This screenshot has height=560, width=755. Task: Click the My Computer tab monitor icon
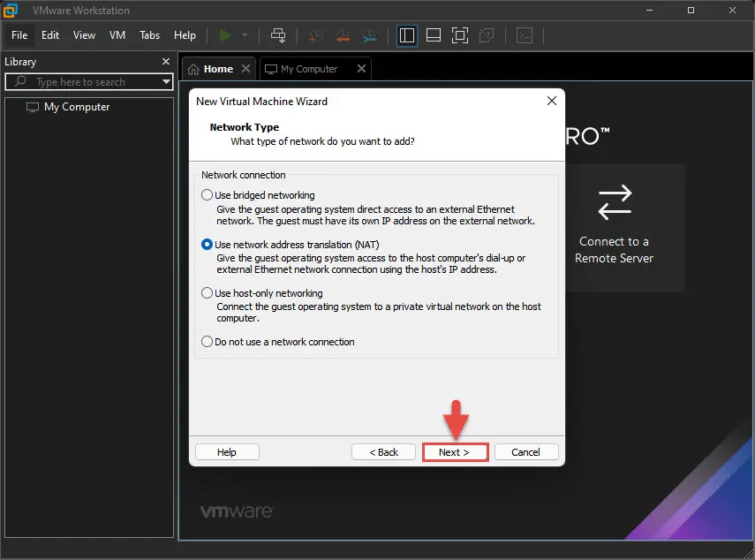[x=271, y=70]
